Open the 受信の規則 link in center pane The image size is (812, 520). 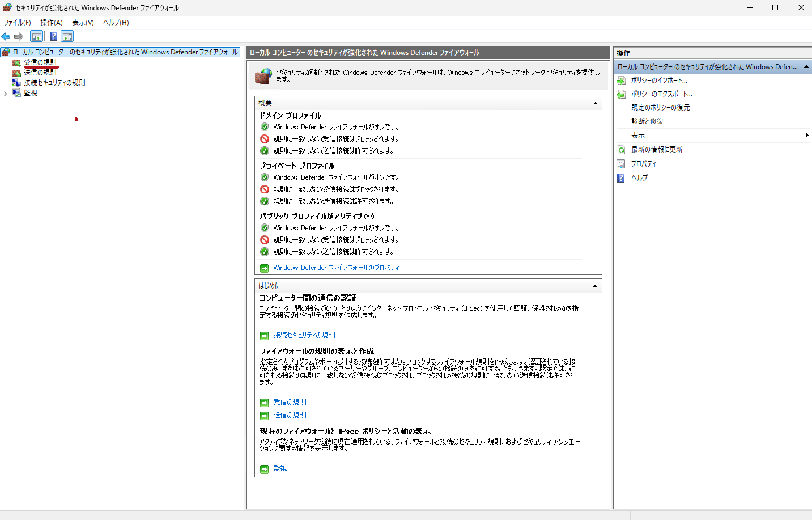click(x=290, y=402)
